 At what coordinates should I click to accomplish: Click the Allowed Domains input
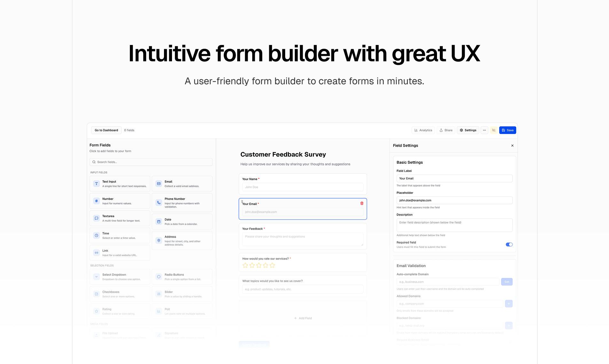coord(449,304)
